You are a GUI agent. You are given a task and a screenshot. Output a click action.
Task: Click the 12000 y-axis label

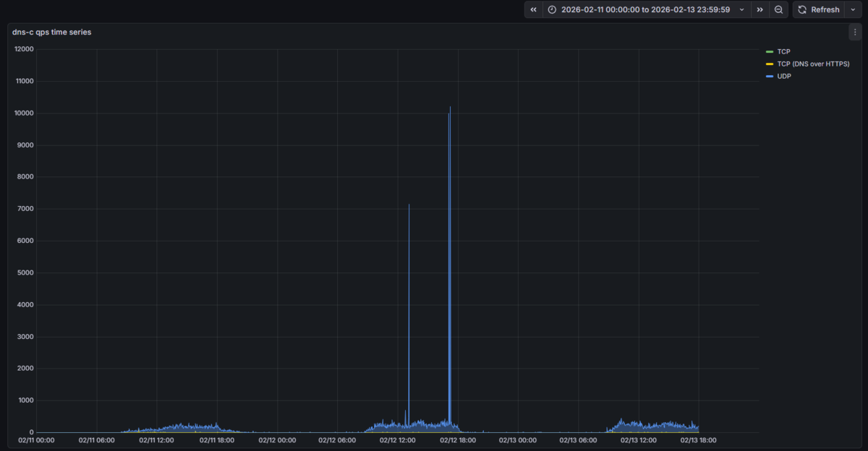coord(25,49)
